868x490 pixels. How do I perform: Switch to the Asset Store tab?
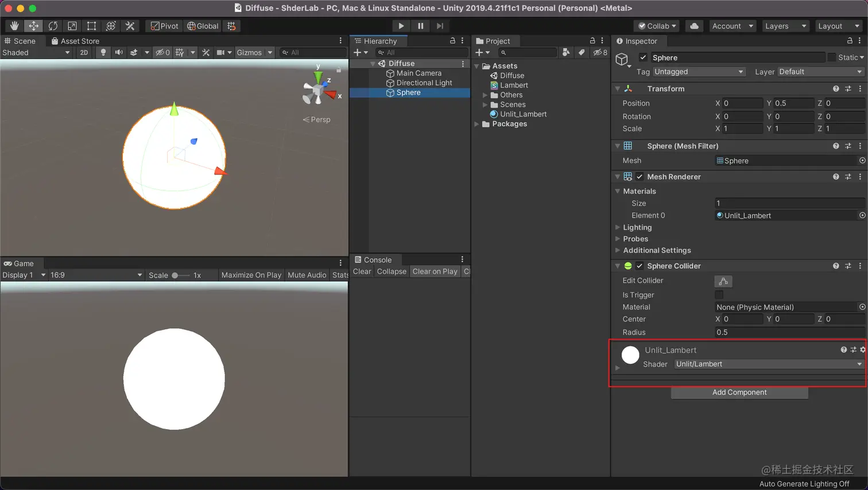[75, 41]
